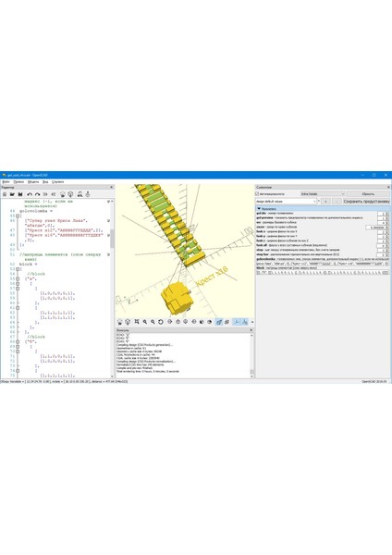This screenshot has height=555, width=392.
Task: Close the Customizer panel
Action: point(388,187)
